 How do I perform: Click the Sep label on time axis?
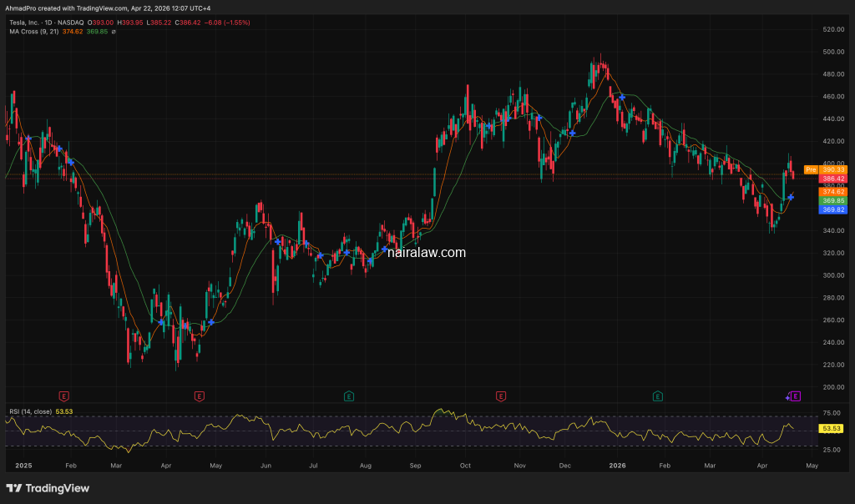click(414, 464)
